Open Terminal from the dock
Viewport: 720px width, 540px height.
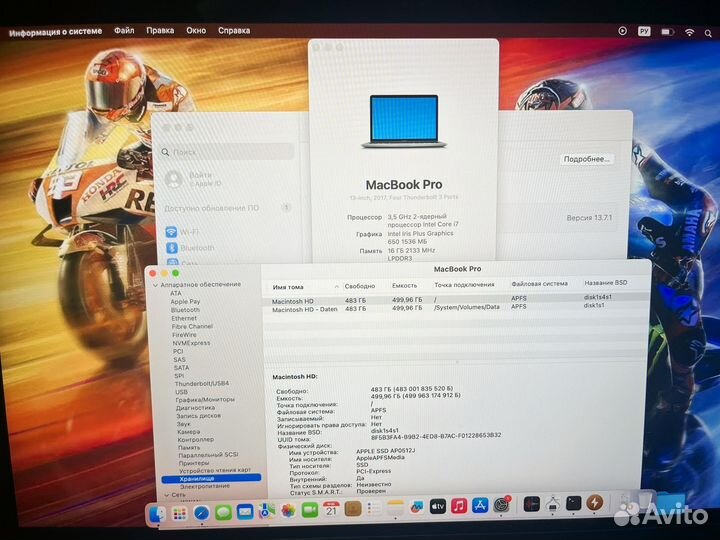pyautogui.click(x=574, y=503)
